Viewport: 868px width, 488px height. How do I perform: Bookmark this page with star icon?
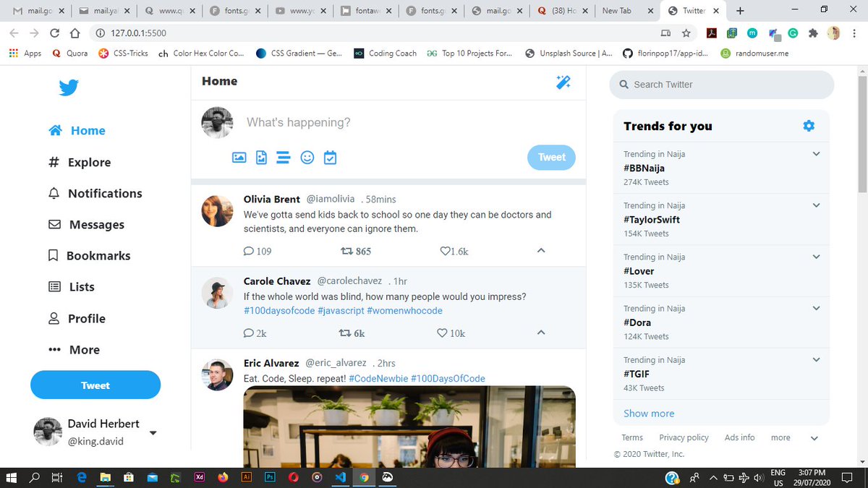pyautogui.click(x=686, y=33)
